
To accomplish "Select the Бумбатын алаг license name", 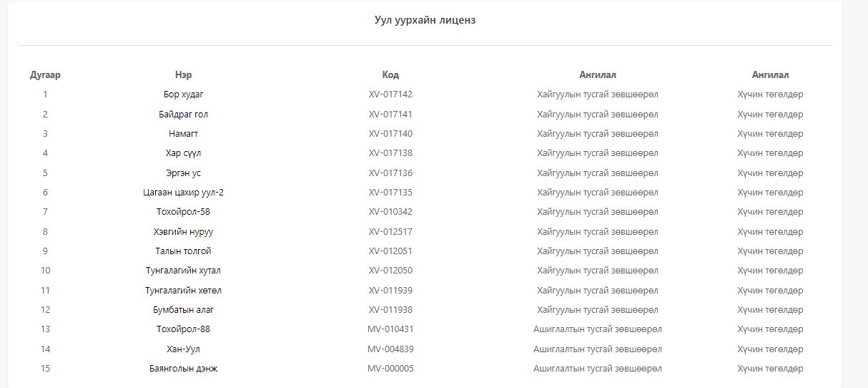I will pos(183,310).
